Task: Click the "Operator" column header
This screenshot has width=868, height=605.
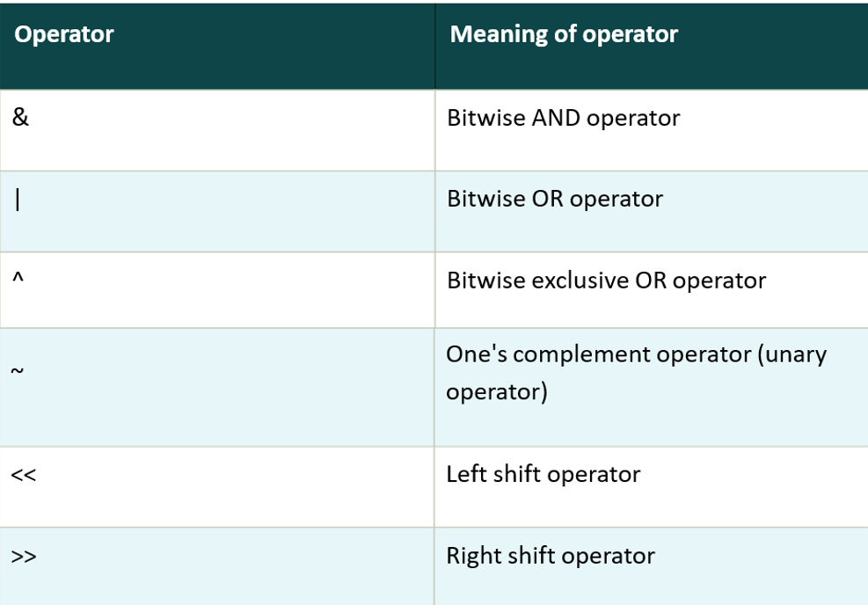Action: point(64,34)
